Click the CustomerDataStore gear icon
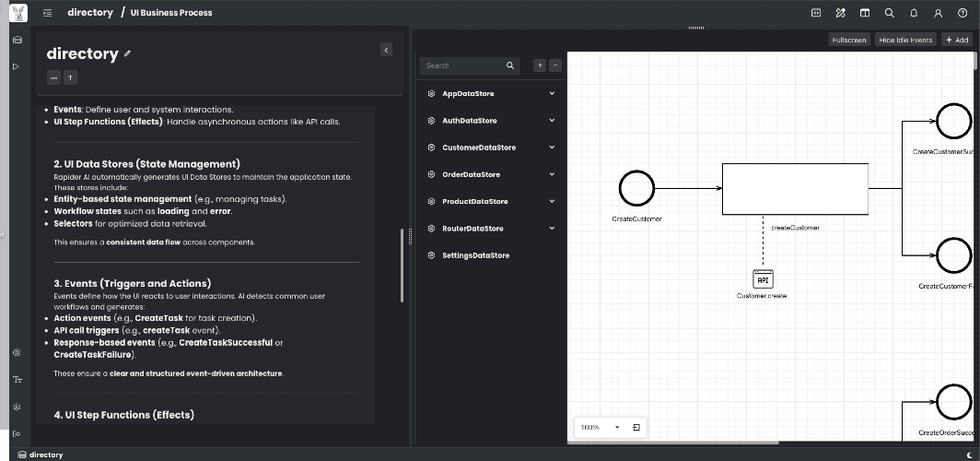Image resolution: width=980 pixels, height=461 pixels. pos(431,148)
